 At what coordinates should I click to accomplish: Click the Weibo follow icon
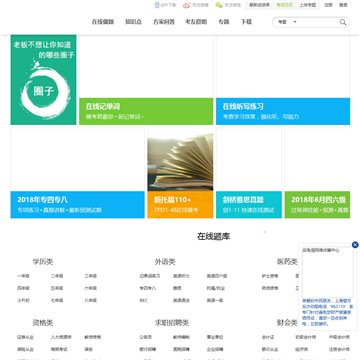point(187,5)
